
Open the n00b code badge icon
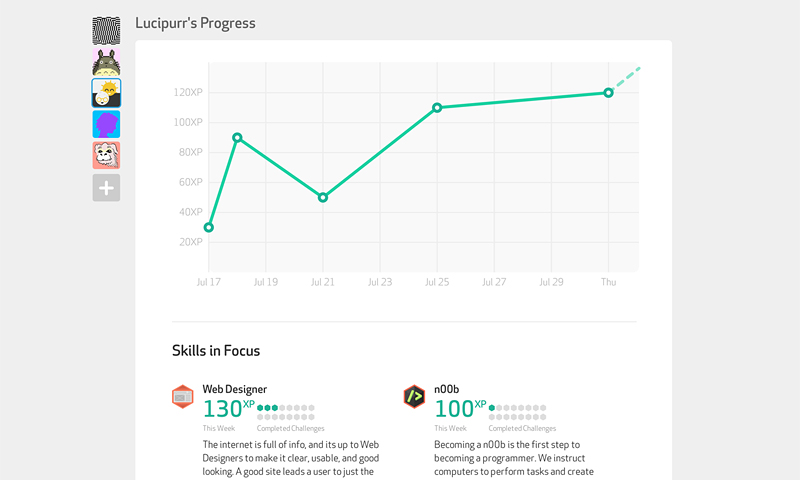pyautogui.click(x=414, y=397)
